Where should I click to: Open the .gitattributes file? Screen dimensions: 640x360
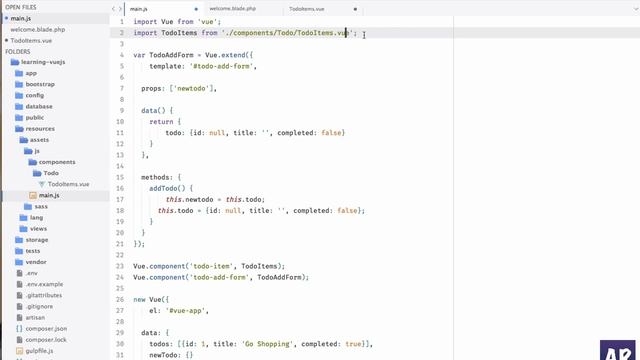coord(44,295)
